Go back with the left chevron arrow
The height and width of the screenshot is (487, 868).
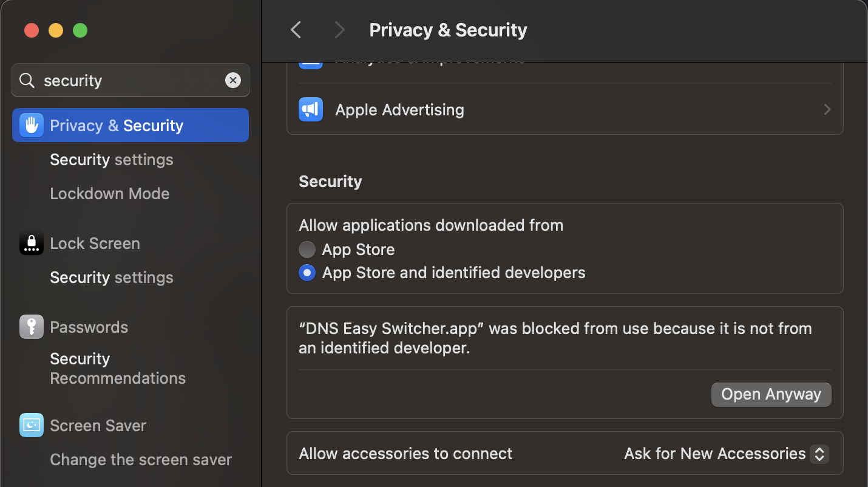296,30
